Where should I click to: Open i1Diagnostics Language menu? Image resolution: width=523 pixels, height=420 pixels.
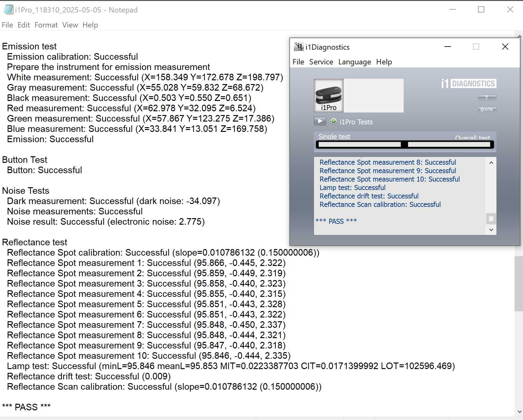(x=355, y=62)
